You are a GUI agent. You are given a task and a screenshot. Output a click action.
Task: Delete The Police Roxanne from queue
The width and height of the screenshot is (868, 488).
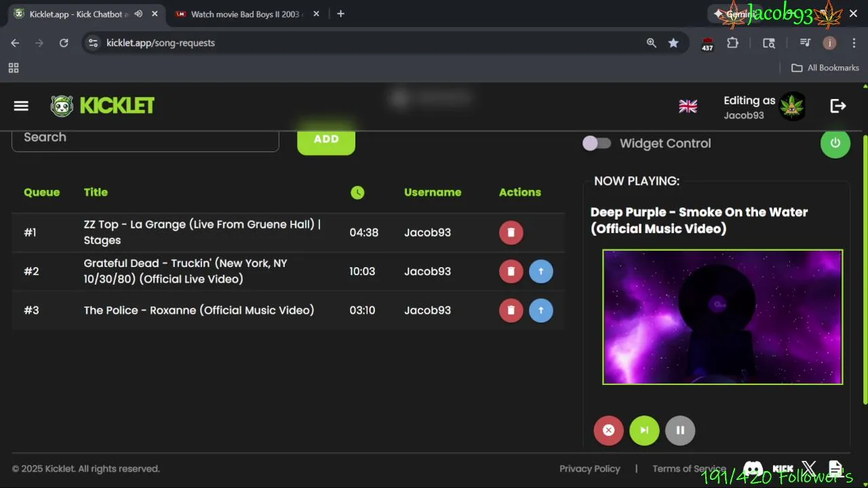click(x=511, y=310)
